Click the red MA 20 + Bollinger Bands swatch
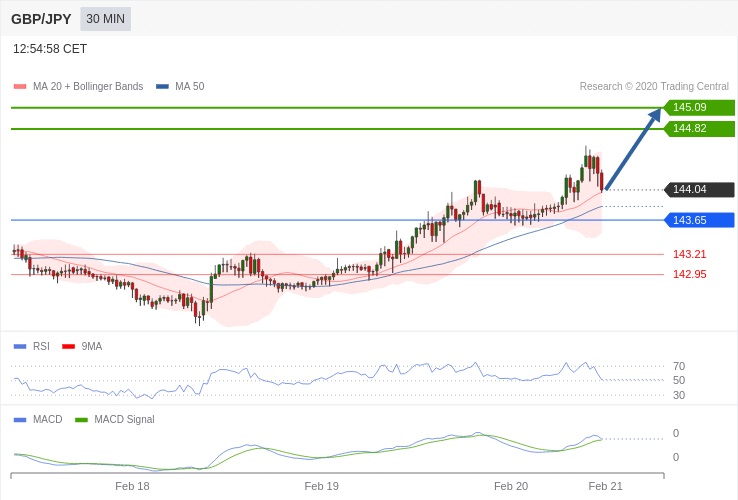Screen dimensions: 738x500 coord(20,87)
